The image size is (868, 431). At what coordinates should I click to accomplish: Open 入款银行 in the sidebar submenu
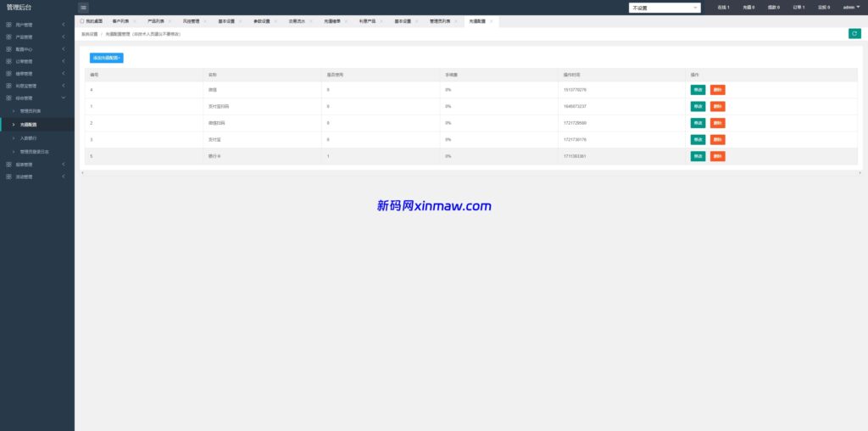tap(29, 137)
